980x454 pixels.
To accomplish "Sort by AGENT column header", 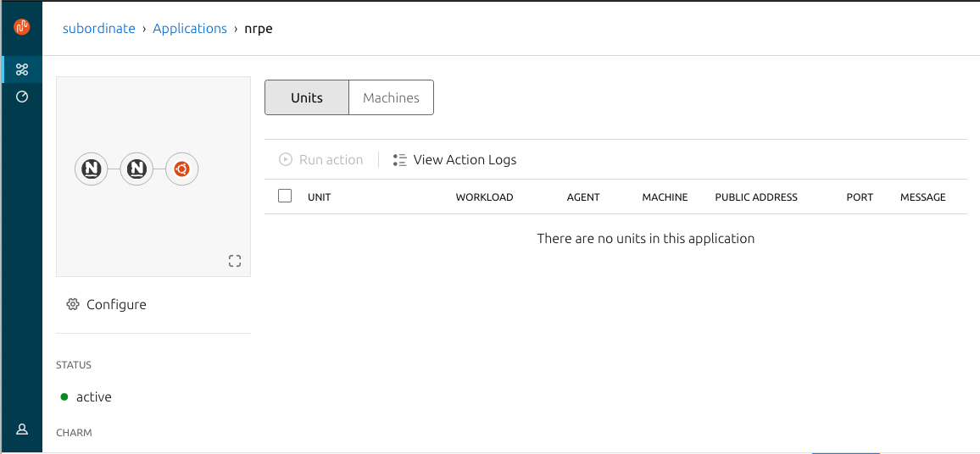I will click(583, 197).
